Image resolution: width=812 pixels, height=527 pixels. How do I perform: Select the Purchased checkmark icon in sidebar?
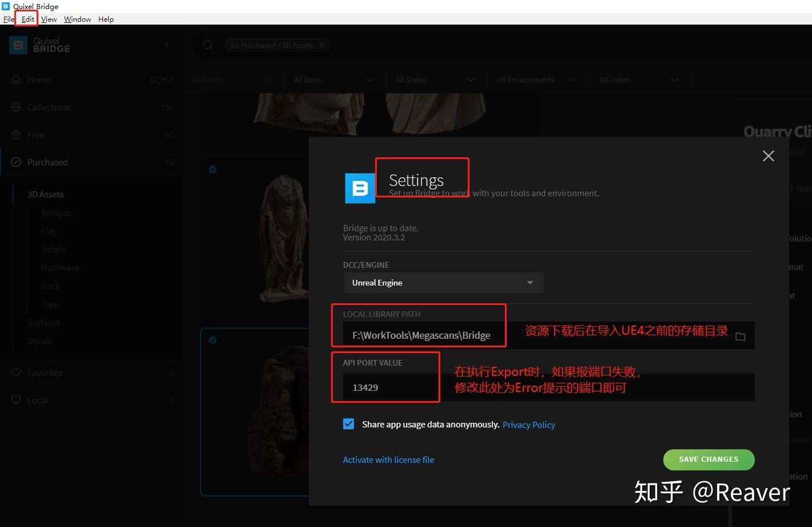[17, 162]
